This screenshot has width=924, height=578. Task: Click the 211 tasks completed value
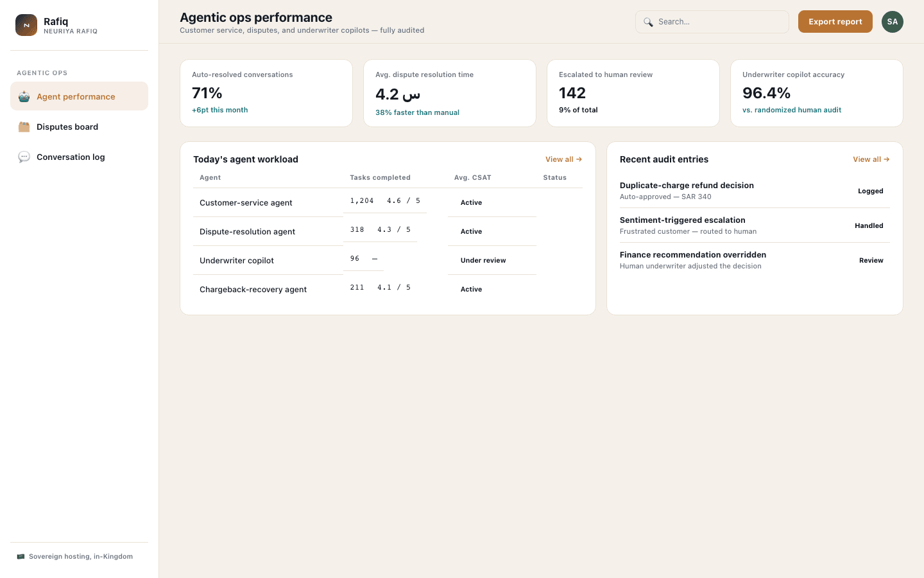click(x=357, y=288)
